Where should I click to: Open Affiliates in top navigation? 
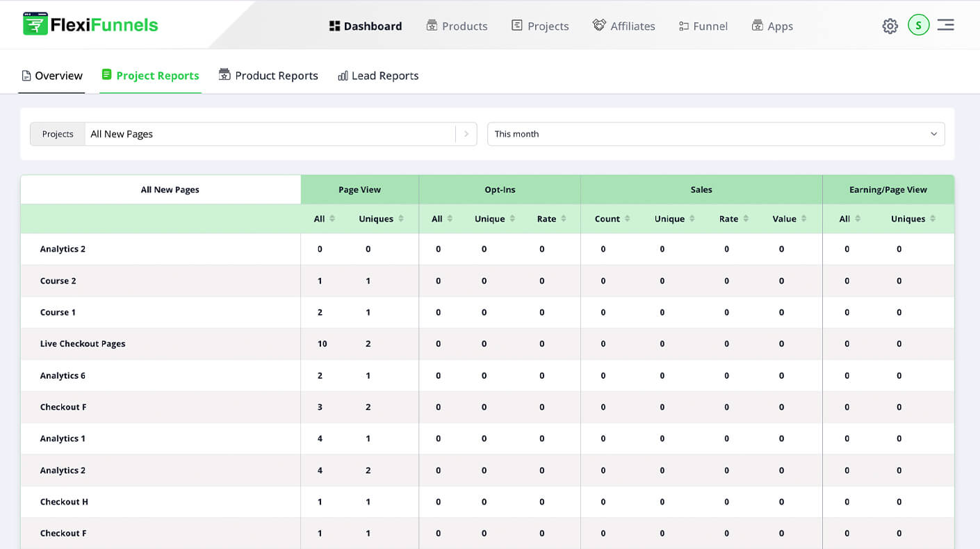pos(623,26)
